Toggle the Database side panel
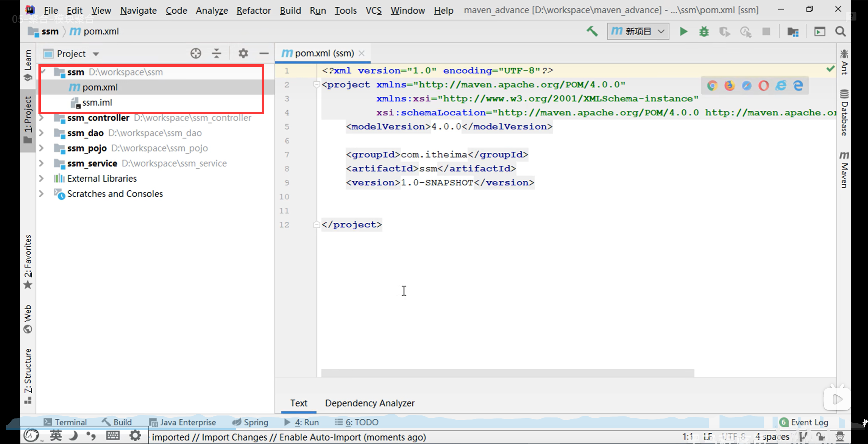Screen dimensions: 868x444 (844, 113)
